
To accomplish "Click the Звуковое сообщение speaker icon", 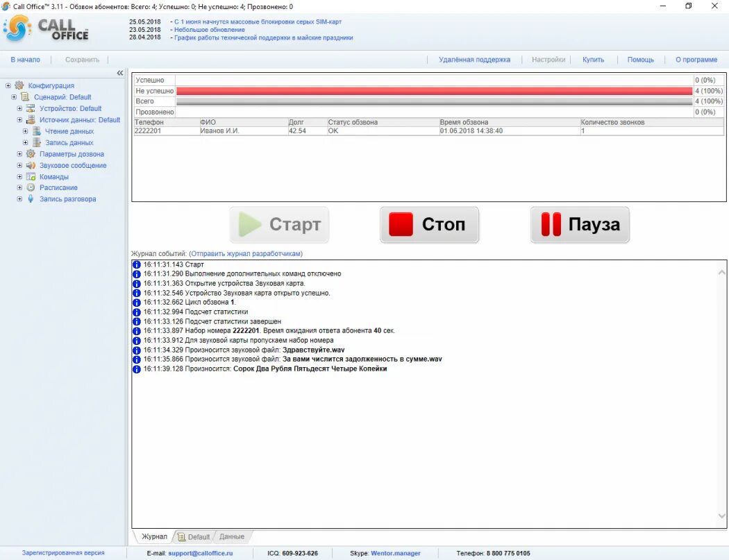I will pyautogui.click(x=31, y=165).
